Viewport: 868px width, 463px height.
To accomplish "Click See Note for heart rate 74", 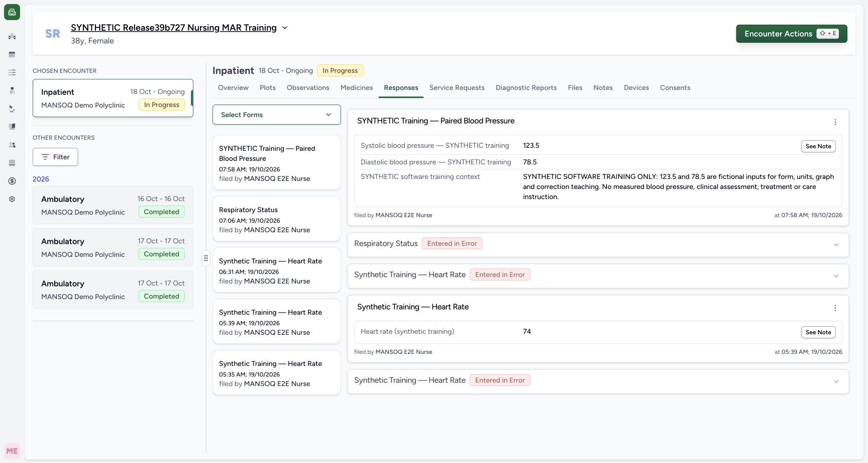I will [x=818, y=332].
